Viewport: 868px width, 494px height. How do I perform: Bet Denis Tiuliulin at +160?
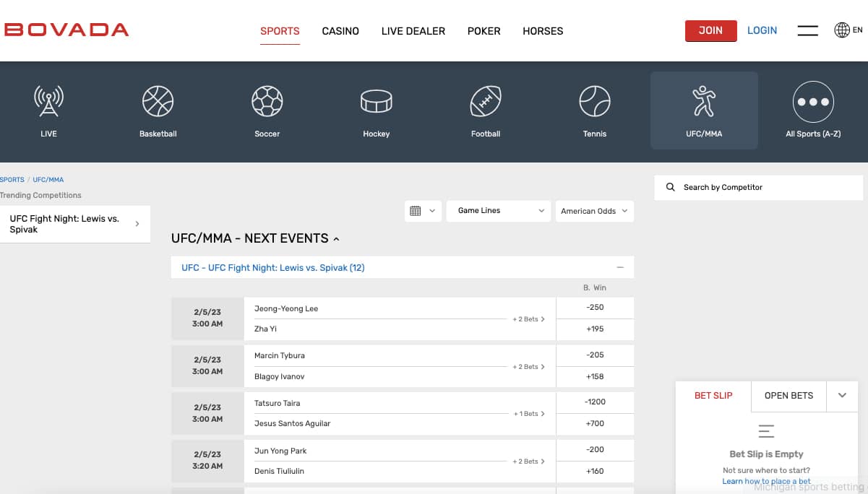point(595,472)
